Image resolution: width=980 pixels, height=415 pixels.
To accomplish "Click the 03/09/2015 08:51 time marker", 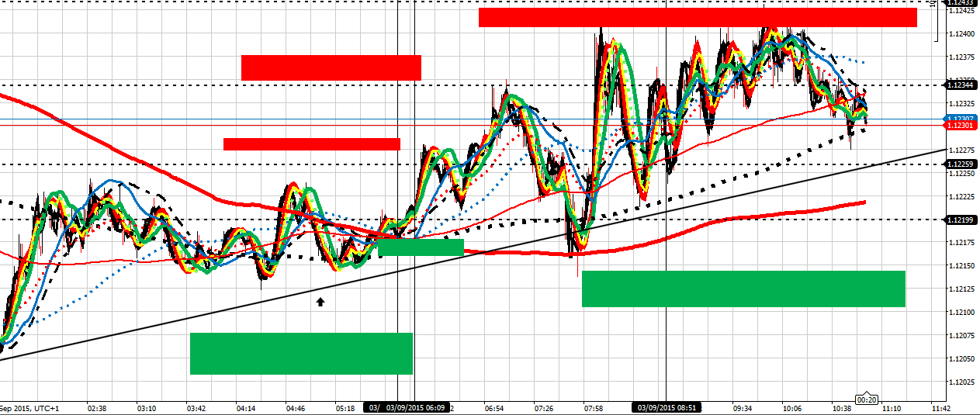I will 666,407.
